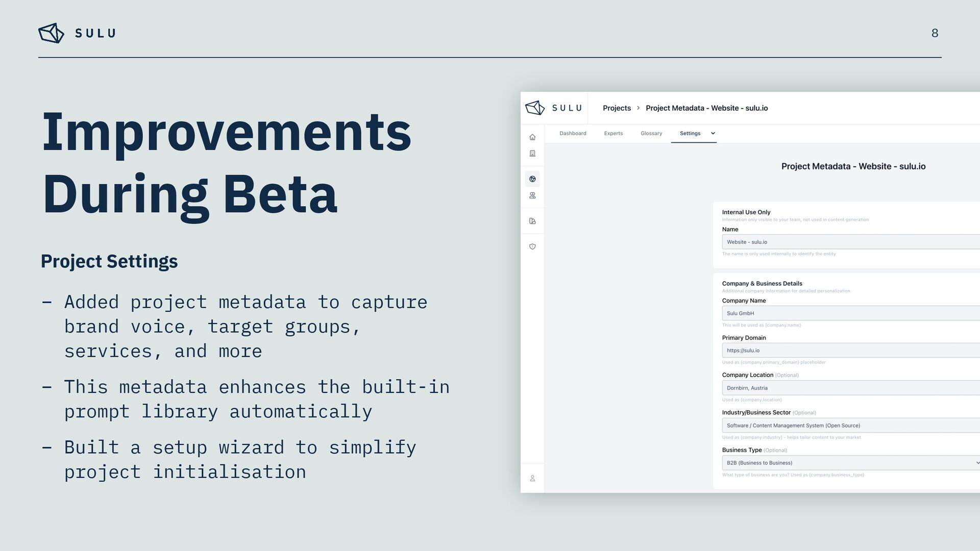Switch to the Dashboard tab
Screen dimensions: 980x551
(x=573, y=133)
